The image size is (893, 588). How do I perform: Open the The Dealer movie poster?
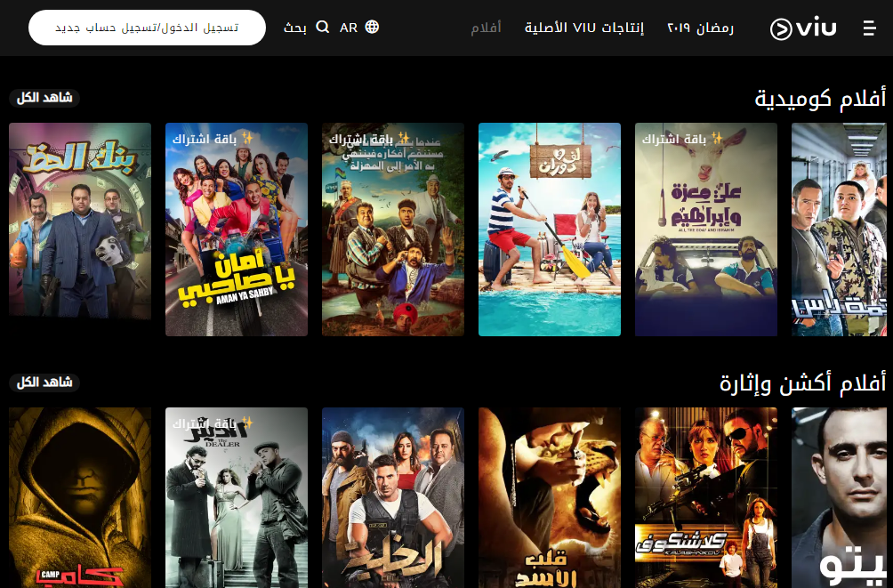coord(237,497)
